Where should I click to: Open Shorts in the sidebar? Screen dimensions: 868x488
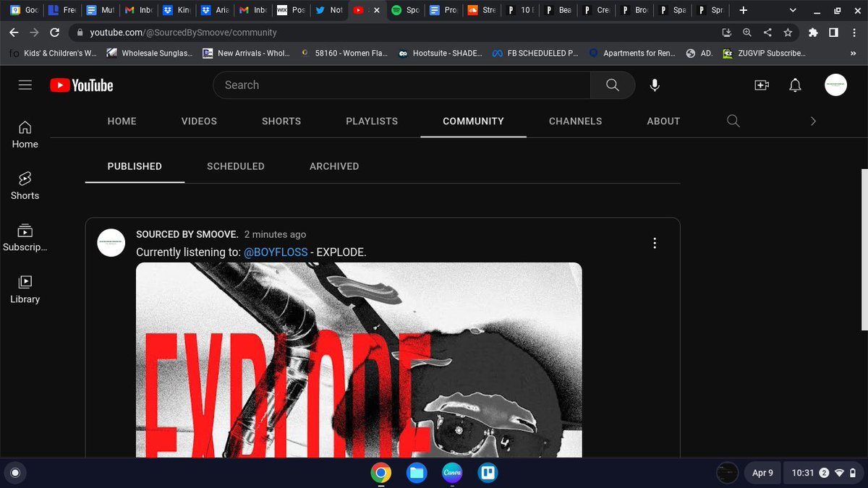pyautogui.click(x=25, y=186)
